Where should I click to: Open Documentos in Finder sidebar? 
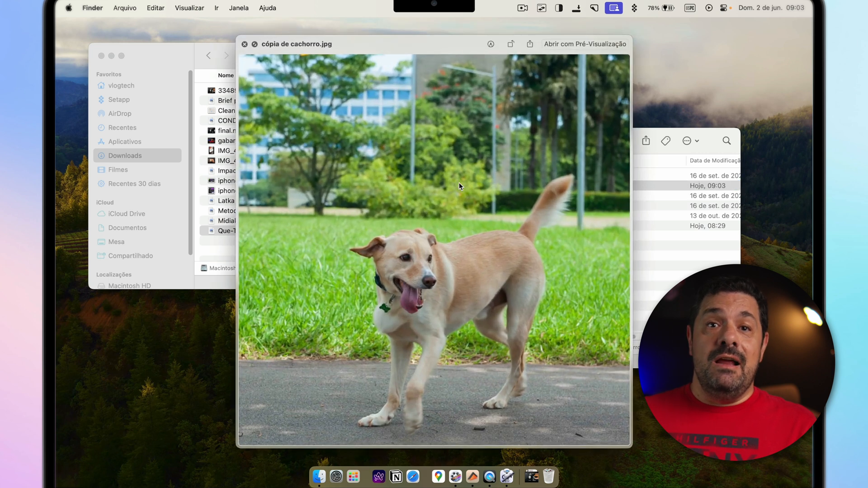pyautogui.click(x=127, y=228)
